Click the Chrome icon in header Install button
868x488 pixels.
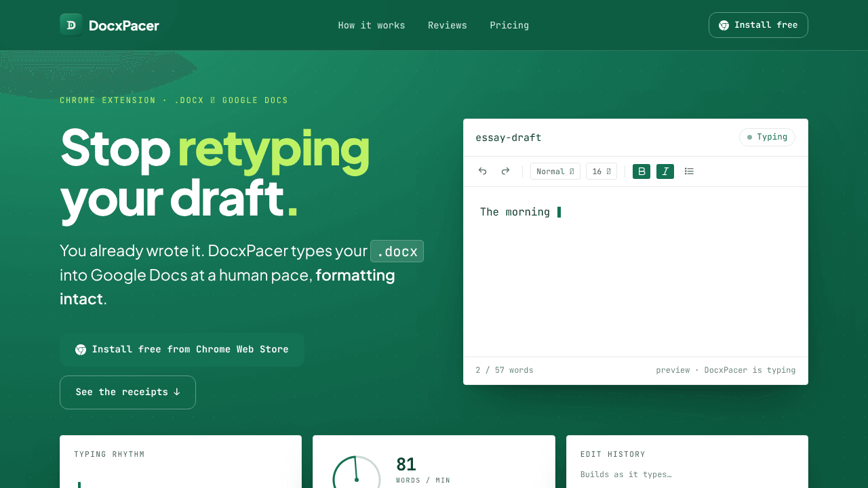724,25
